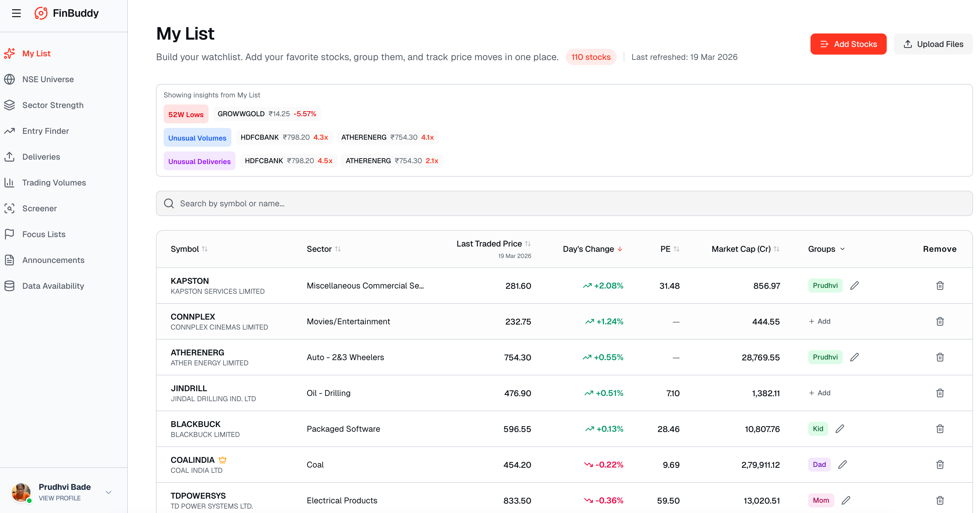Open ATHERENERG 2.1x unusual delivery chip
Image resolution: width=980 pixels, height=513 pixels.
(392, 161)
